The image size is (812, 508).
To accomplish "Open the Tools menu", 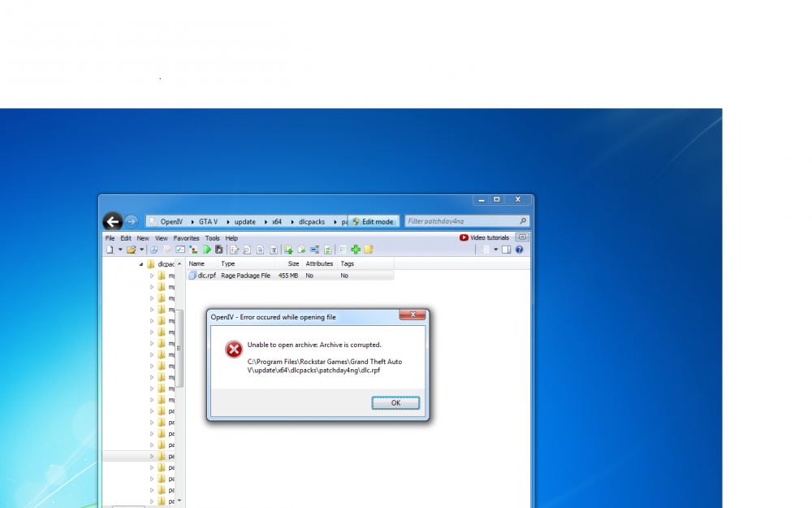I will tap(212, 238).
